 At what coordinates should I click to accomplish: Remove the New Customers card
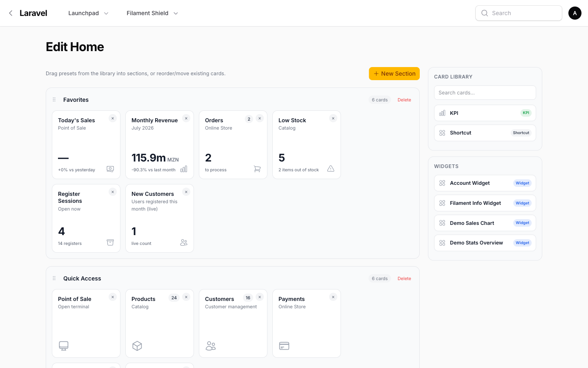point(186,192)
